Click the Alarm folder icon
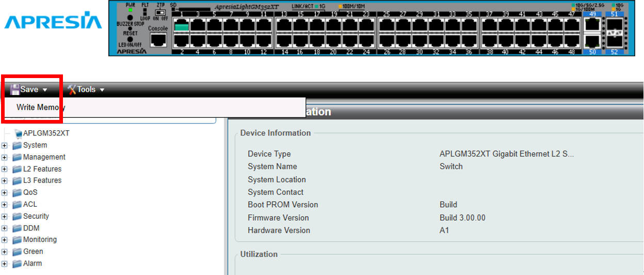Image resolution: width=644 pixels, height=275 pixels. (17, 264)
